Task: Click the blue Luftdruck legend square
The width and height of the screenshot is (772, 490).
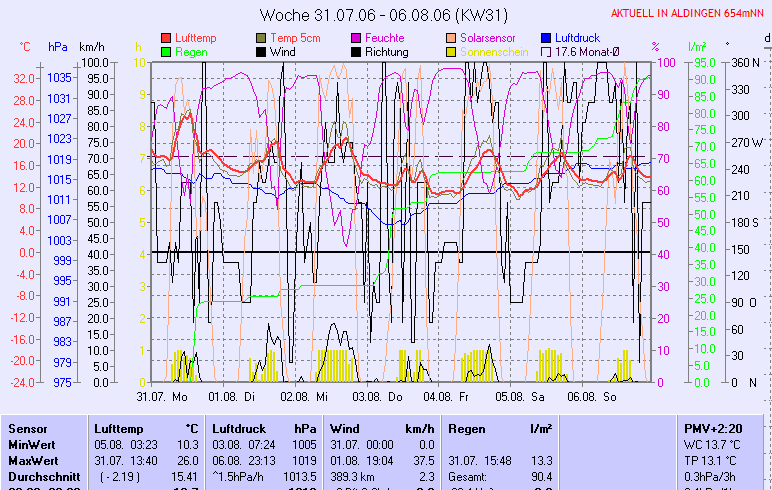Action: click(x=546, y=37)
